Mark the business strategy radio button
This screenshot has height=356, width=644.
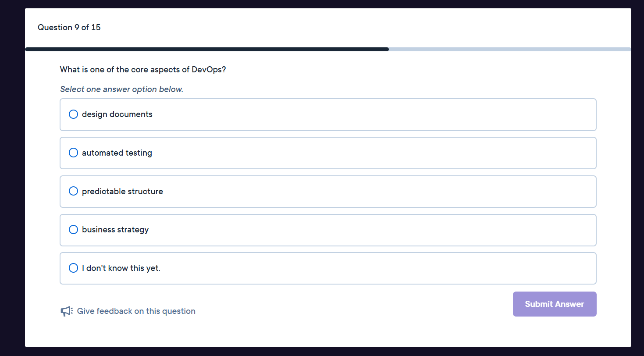(x=74, y=230)
